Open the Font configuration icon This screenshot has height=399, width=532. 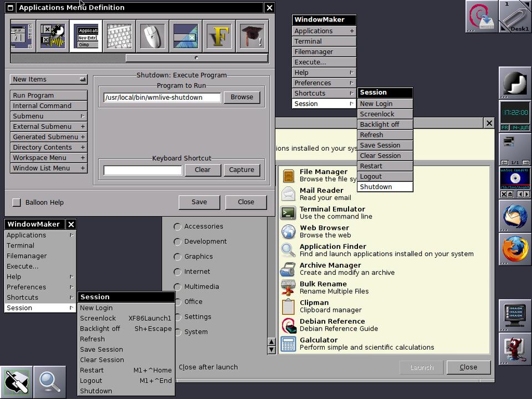click(x=219, y=37)
